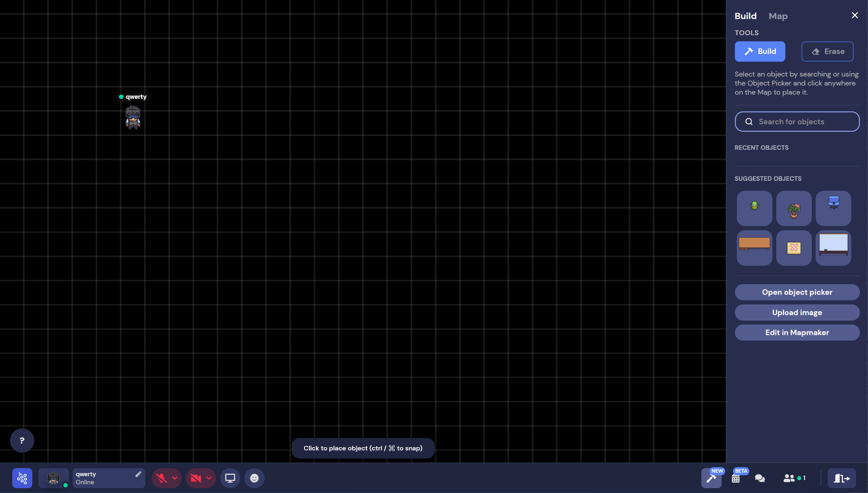868x493 pixels.
Task: Click the build hammer icon in bottom bar
Action: click(x=711, y=478)
